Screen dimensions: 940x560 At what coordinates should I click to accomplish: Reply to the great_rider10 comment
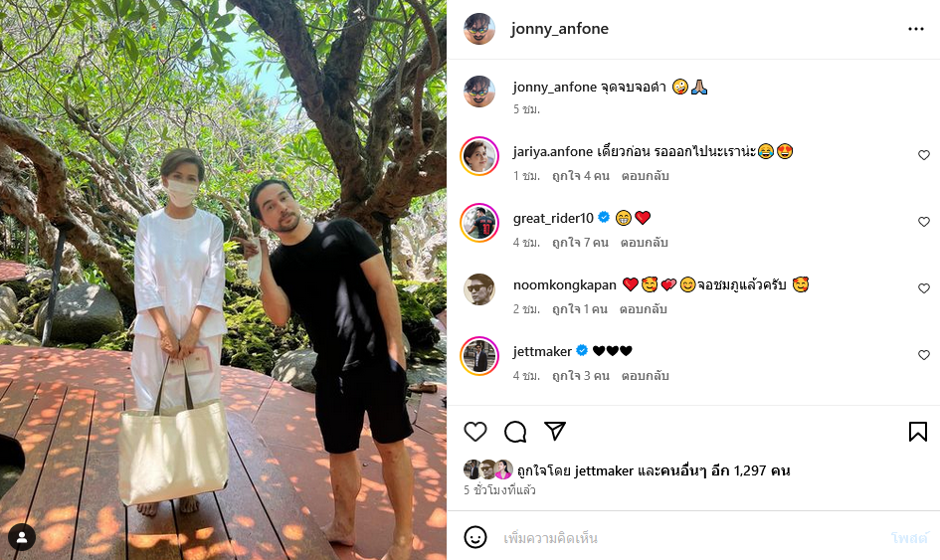coord(644,243)
